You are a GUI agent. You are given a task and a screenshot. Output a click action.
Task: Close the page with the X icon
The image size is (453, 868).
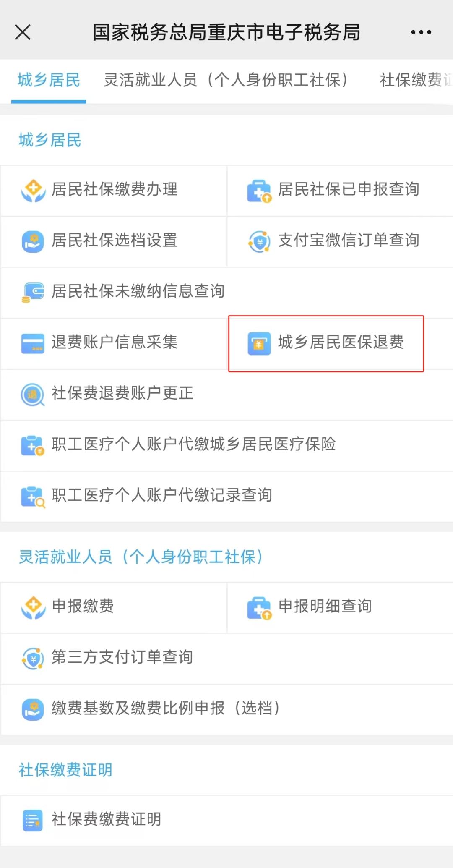(x=23, y=32)
